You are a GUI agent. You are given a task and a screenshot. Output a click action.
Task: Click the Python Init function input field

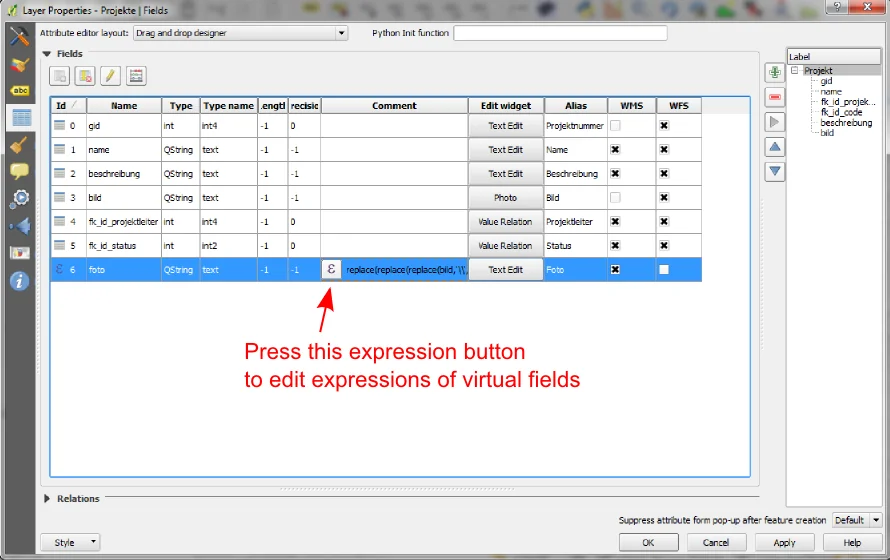coord(560,33)
